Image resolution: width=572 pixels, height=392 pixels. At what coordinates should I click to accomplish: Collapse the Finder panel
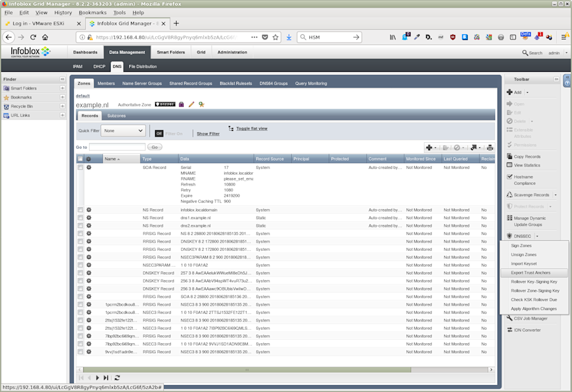(x=62, y=79)
